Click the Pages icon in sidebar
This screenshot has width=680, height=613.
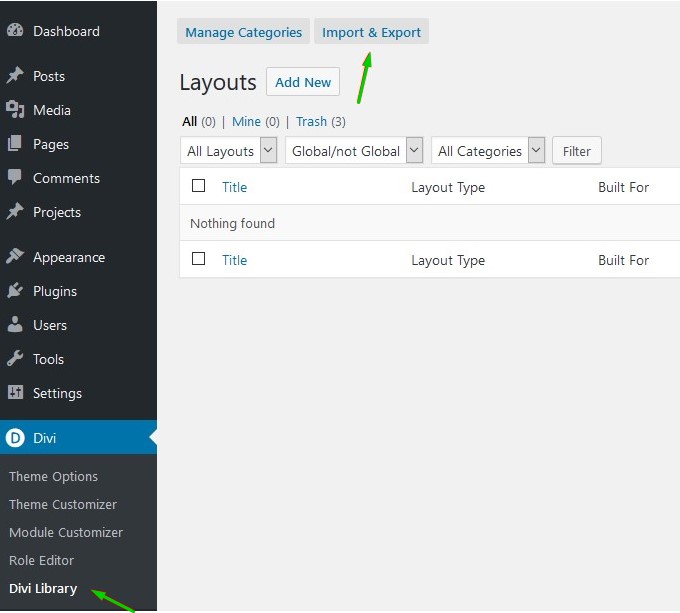[x=15, y=144]
